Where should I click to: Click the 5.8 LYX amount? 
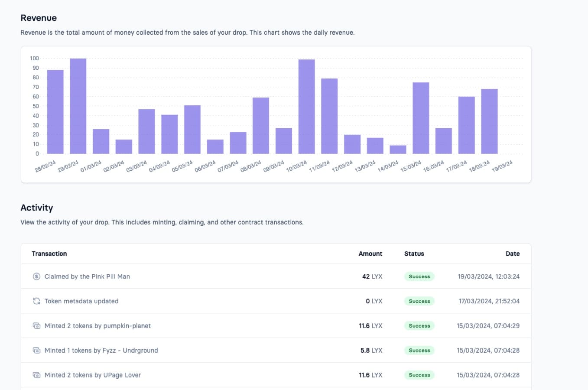tap(371, 351)
